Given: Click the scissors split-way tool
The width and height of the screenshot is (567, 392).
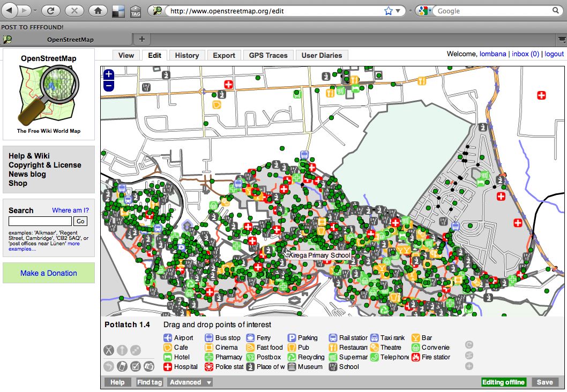Looking at the screenshot, I should coord(109,350).
